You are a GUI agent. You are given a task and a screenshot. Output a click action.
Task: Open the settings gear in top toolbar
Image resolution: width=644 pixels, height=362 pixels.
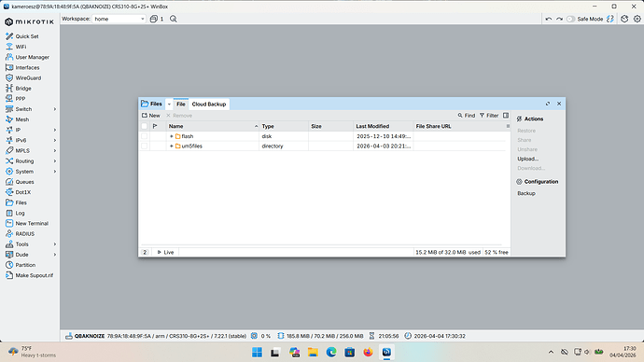point(637,19)
